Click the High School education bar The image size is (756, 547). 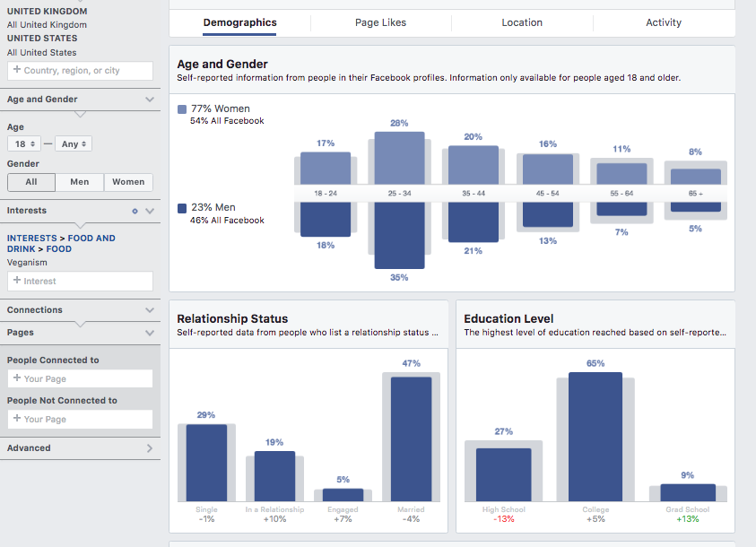(x=504, y=474)
